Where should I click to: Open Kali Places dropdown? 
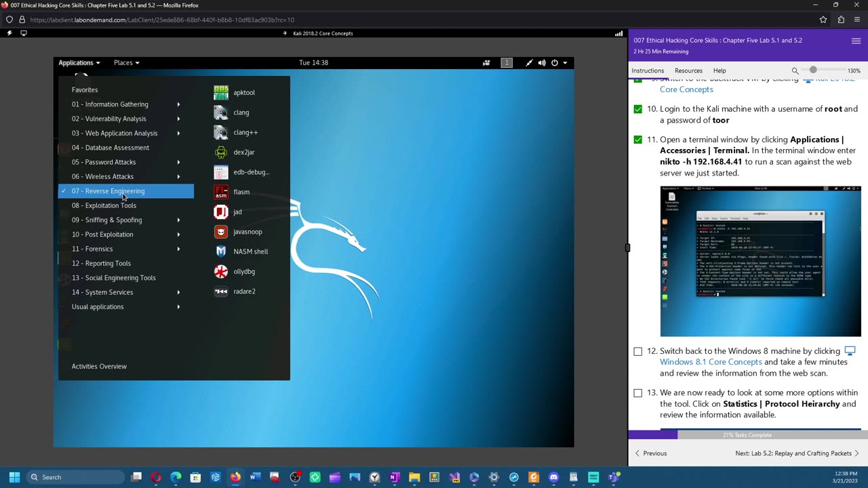(x=126, y=63)
